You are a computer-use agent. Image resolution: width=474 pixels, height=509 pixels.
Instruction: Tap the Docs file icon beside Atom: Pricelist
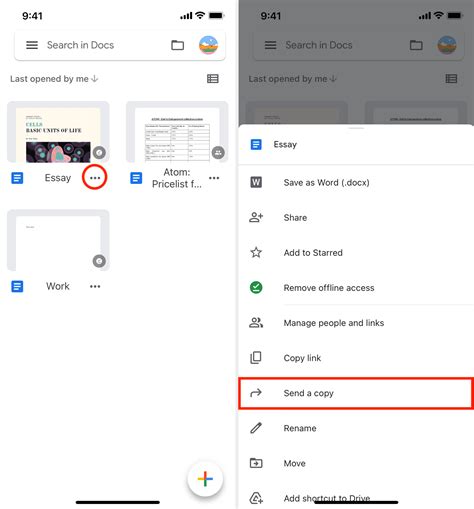[x=136, y=178]
